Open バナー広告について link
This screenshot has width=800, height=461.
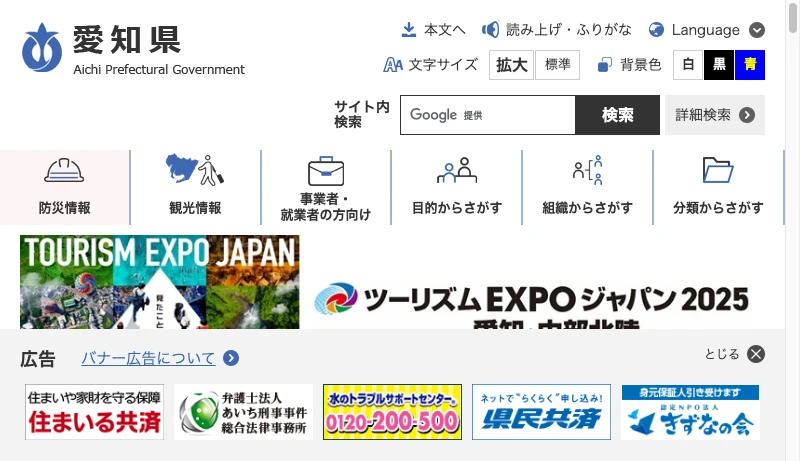click(x=148, y=358)
